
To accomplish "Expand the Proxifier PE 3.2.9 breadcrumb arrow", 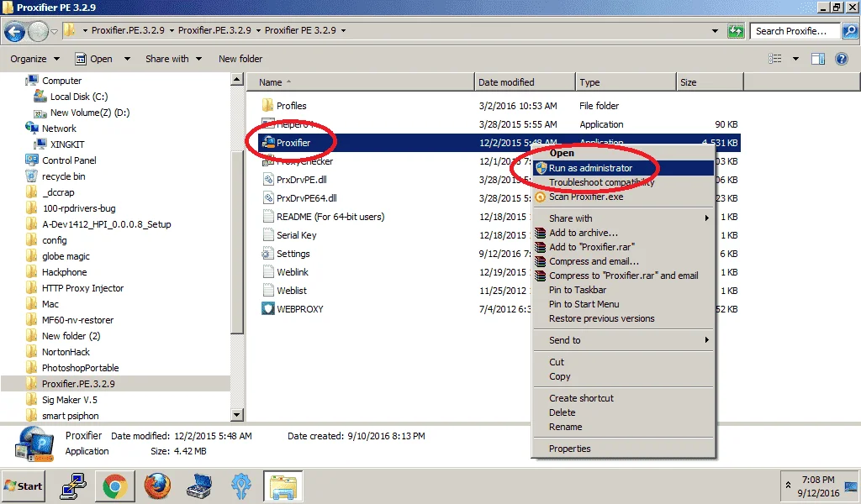I will click(x=343, y=31).
